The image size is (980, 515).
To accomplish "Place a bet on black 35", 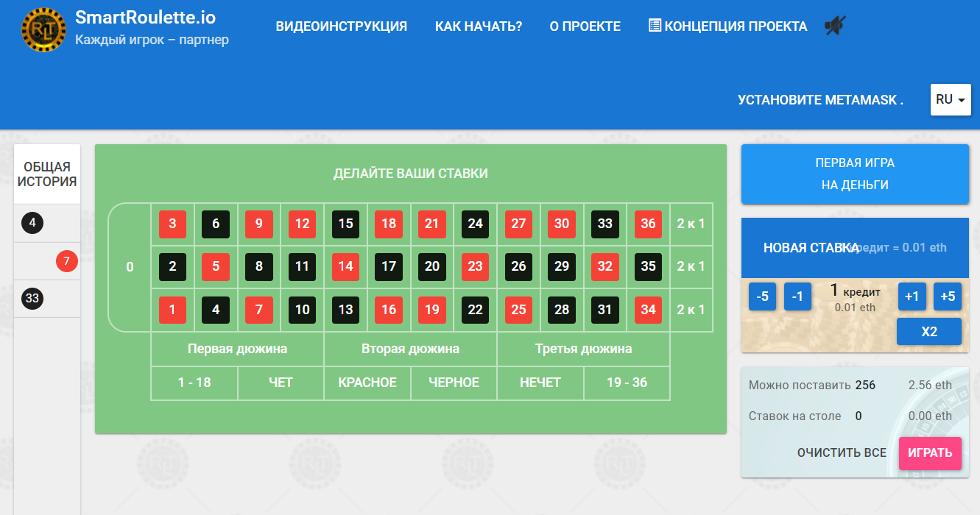I will pyautogui.click(x=649, y=266).
